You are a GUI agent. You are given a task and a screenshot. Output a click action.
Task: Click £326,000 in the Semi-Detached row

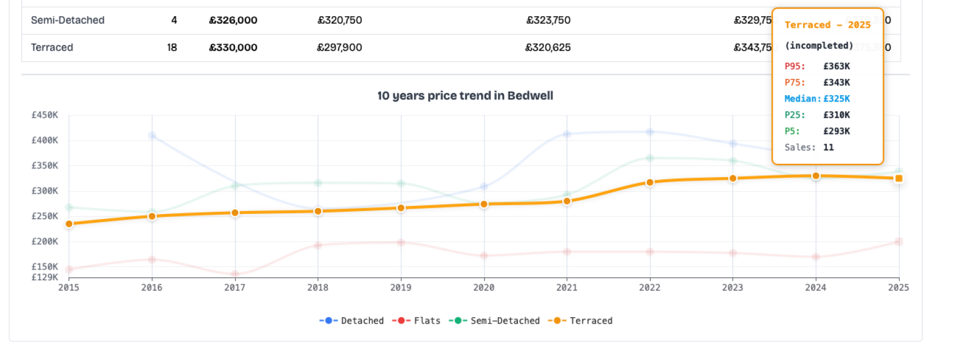pyautogui.click(x=233, y=20)
